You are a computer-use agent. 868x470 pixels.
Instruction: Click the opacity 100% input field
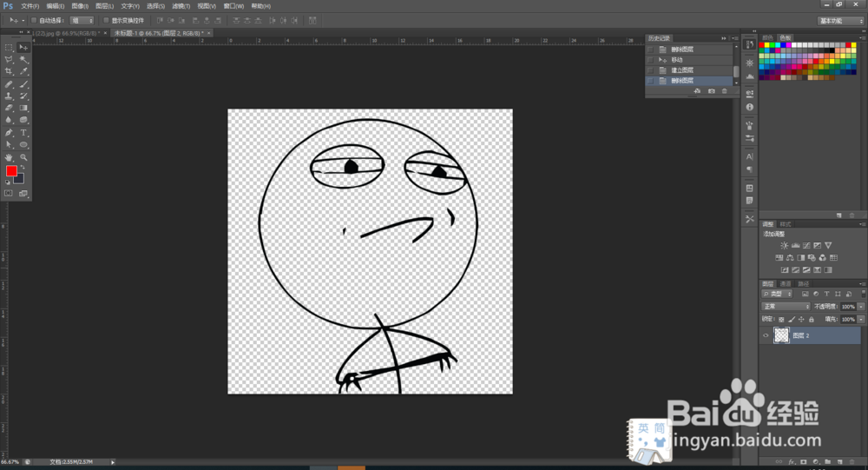[848, 307]
